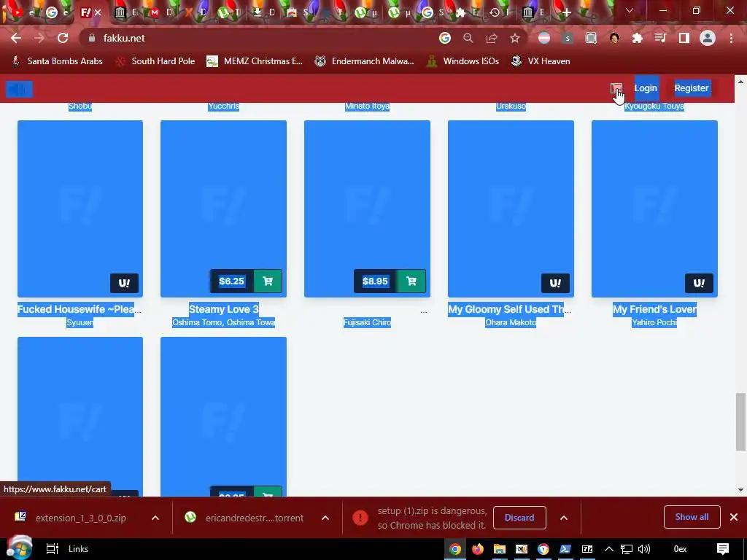
Task: Click the striped flag extension icon
Action: [544, 38]
